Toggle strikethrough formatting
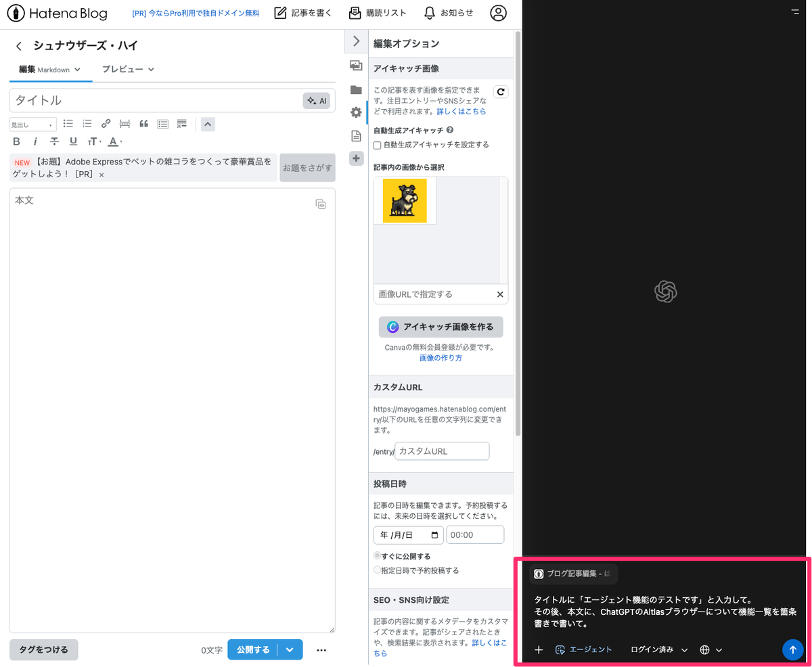 point(54,141)
